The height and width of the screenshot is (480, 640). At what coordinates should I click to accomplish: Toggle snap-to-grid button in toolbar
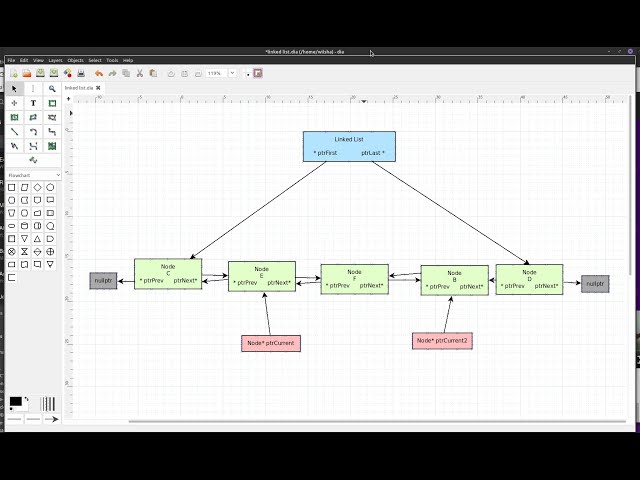[x=247, y=73]
